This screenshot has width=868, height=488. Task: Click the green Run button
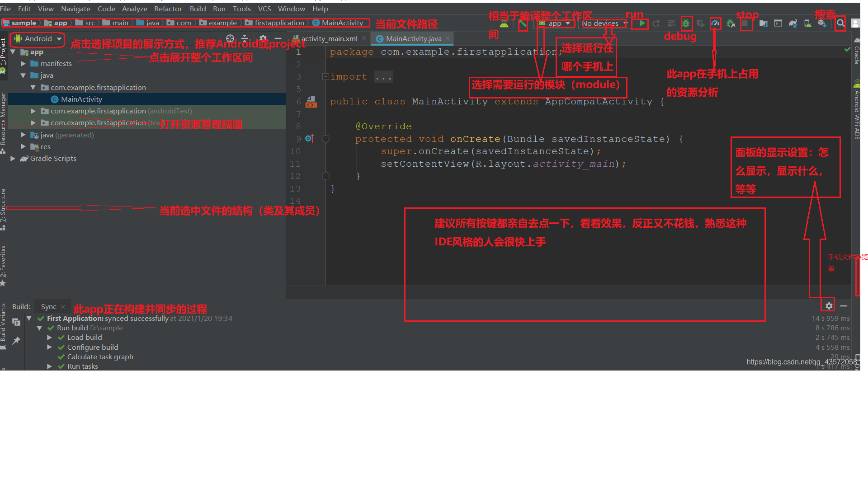coord(642,23)
